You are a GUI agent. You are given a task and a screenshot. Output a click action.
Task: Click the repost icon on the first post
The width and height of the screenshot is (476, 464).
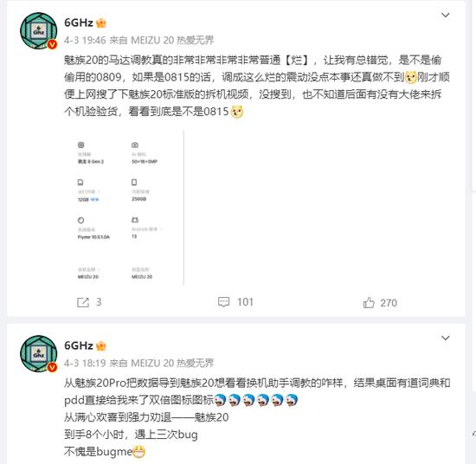[83, 302]
